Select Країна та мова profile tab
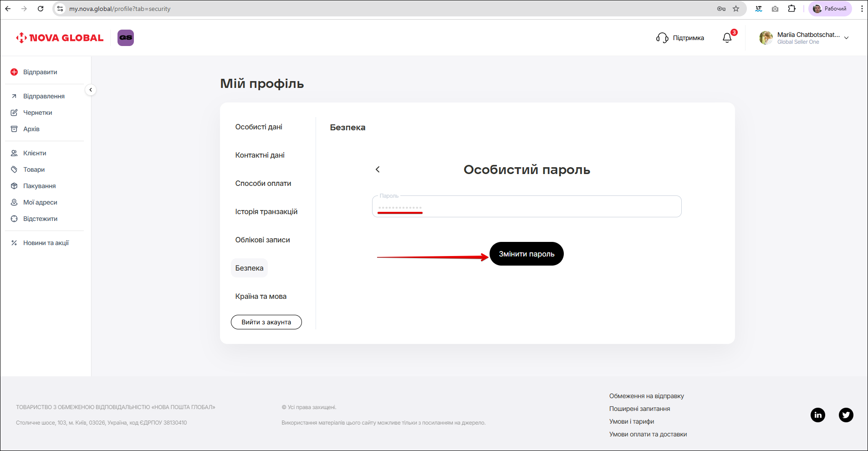 (261, 297)
